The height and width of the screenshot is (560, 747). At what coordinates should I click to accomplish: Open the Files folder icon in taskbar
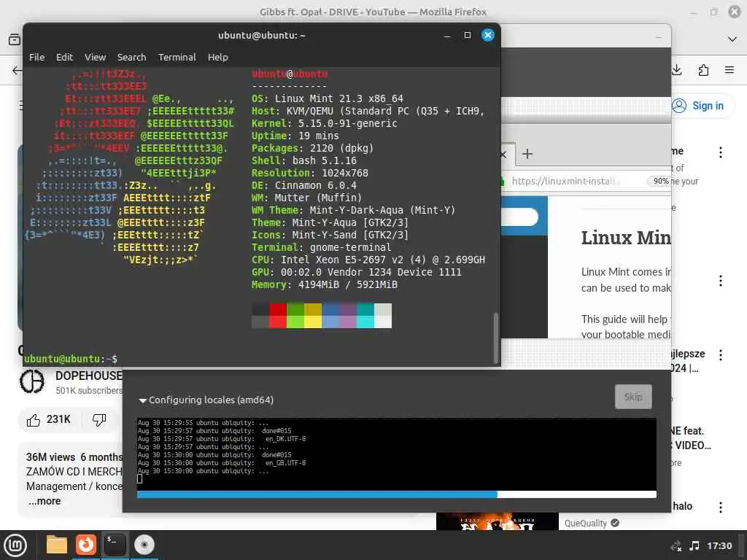coord(57,545)
